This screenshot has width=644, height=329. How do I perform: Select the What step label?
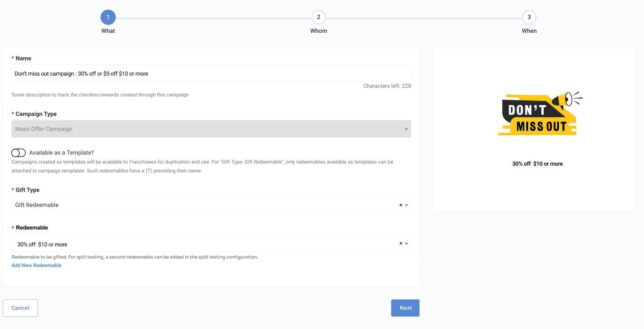[x=108, y=31]
